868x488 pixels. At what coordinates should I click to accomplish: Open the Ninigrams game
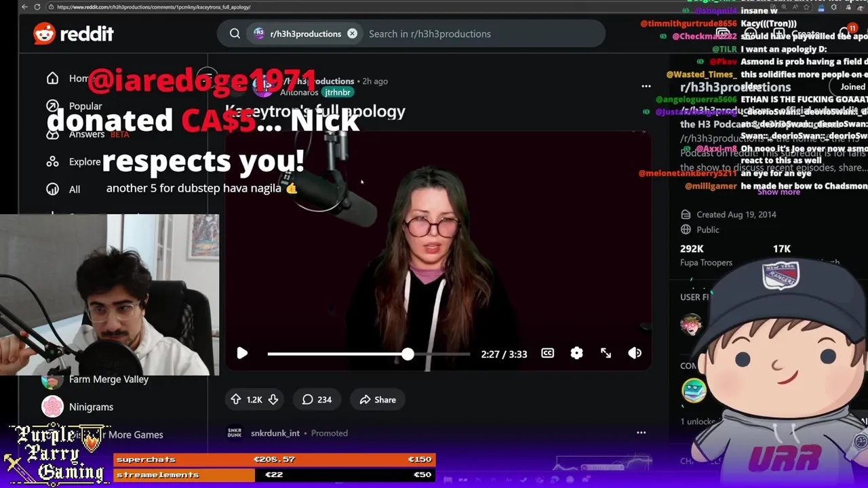pos(91,407)
